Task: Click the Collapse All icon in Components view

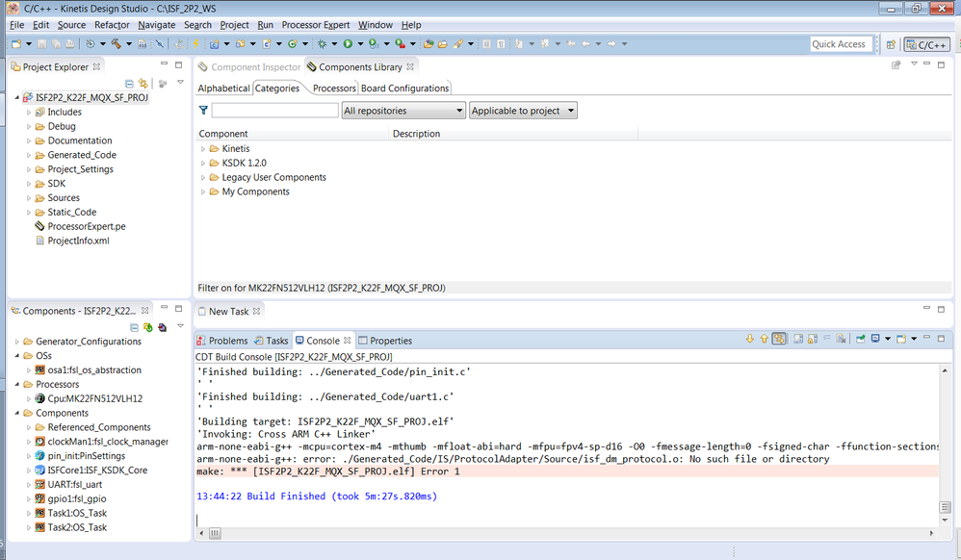Action: (134, 328)
